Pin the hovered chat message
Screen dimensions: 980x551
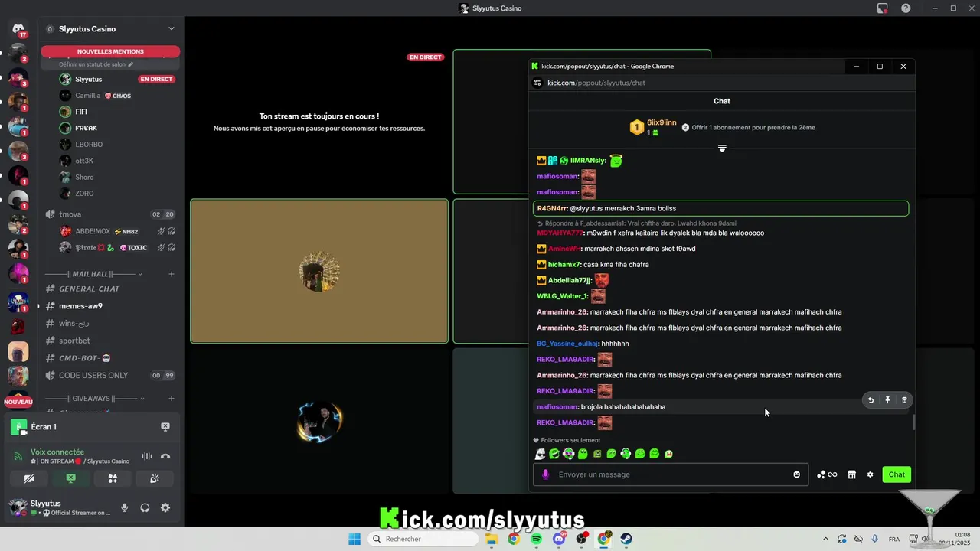[x=887, y=400]
